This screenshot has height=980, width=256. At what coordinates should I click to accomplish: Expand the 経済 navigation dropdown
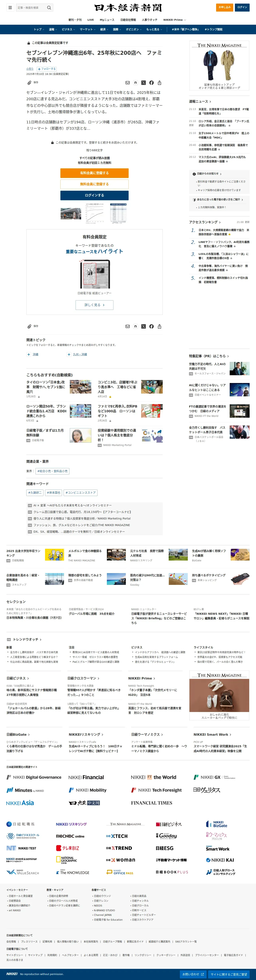(104, 29)
